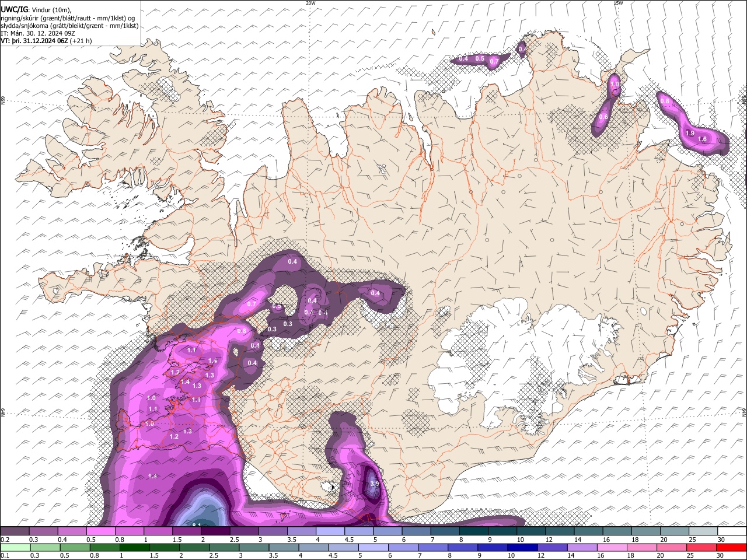Pick the white swatch ending the snow scale

(732, 531)
